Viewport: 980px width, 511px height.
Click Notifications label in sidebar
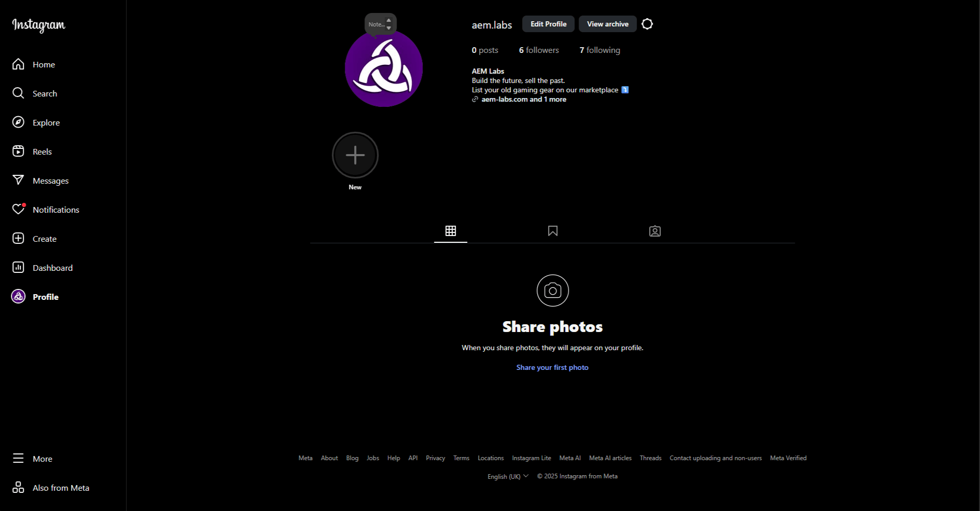click(x=56, y=210)
